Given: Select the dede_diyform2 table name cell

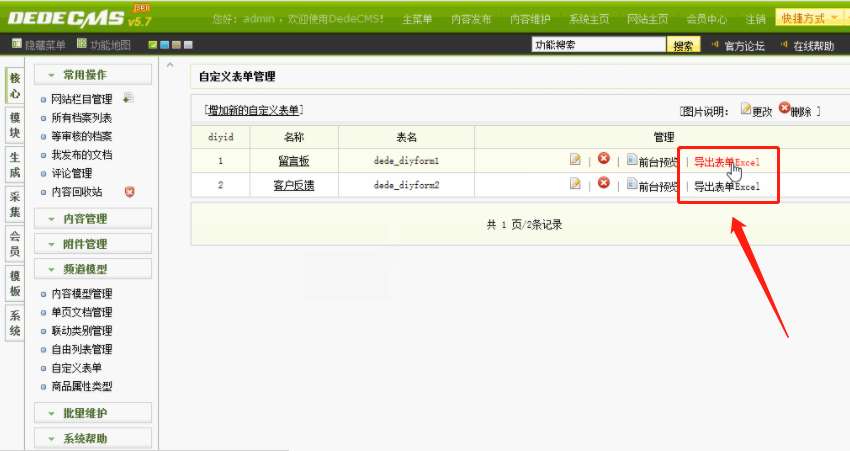Looking at the screenshot, I should point(406,185).
